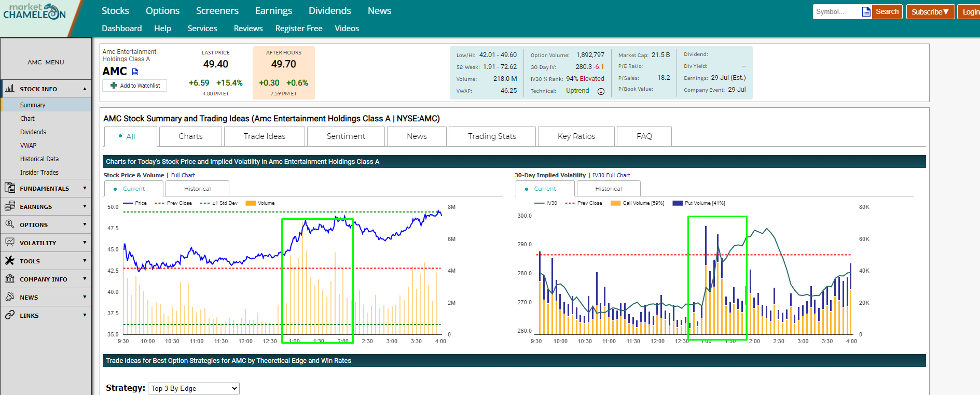980x395 pixels.
Task: Click the Search button
Action: click(x=887, y=11)
